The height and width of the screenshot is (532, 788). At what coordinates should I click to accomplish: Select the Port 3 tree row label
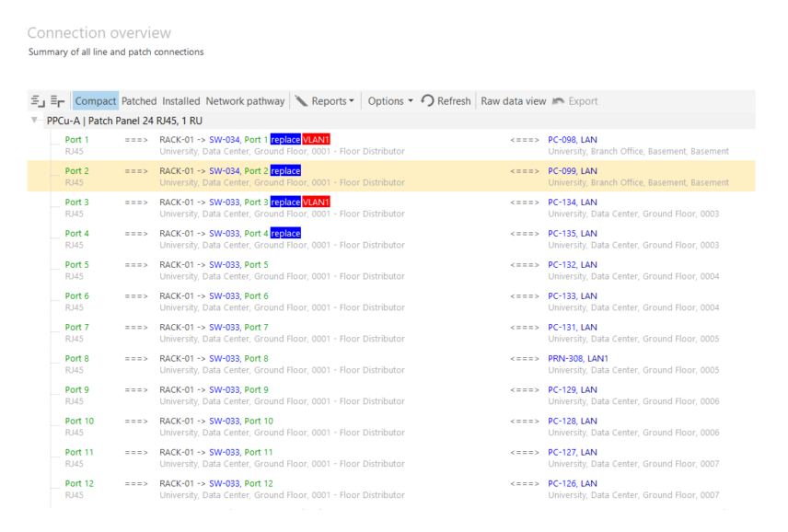pos(76,202)
